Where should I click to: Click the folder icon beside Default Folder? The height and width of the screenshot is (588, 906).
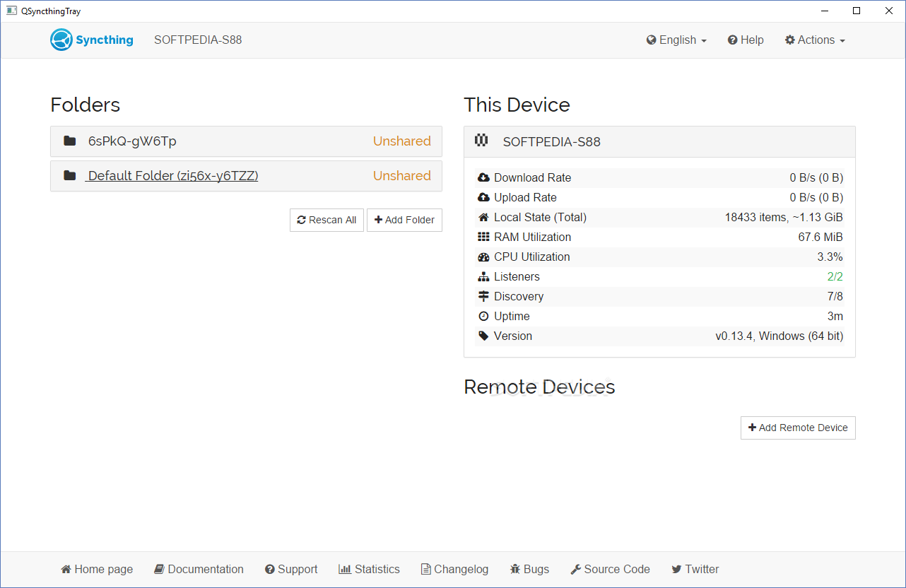69,175
